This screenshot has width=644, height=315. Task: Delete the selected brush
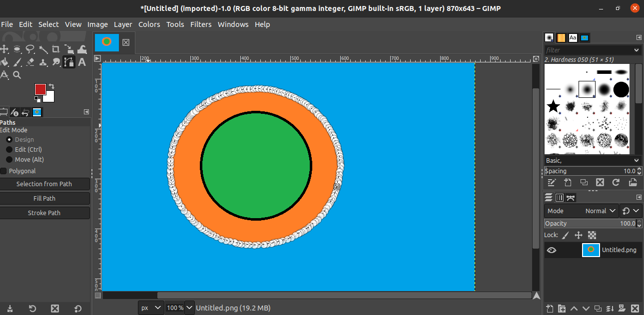coord(600,183)
